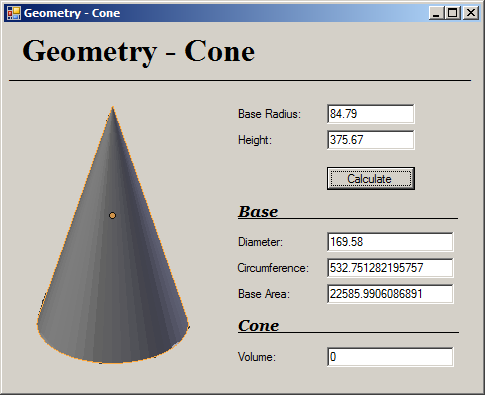Viewport: 485px width, 395px height.
Task: Focus the Base Radius input field
Action: (x=371, y=114)
